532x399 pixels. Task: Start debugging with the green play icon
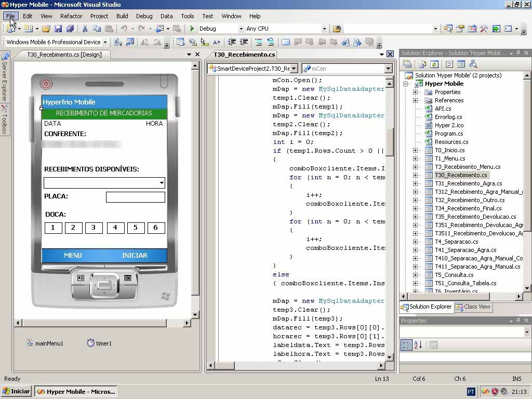[192, 29]
